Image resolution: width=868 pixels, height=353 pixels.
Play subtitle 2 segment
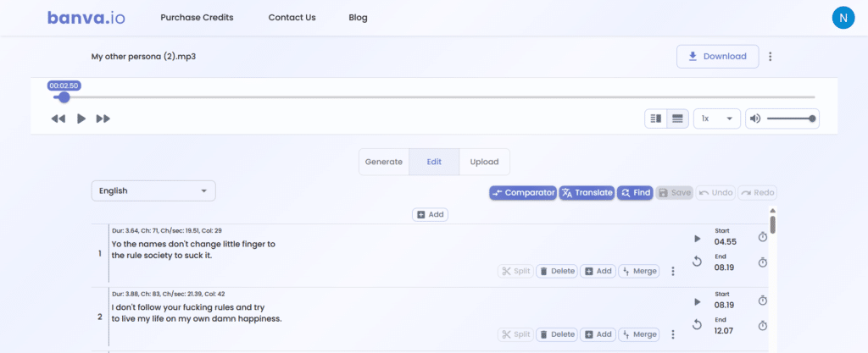(698, 302)
